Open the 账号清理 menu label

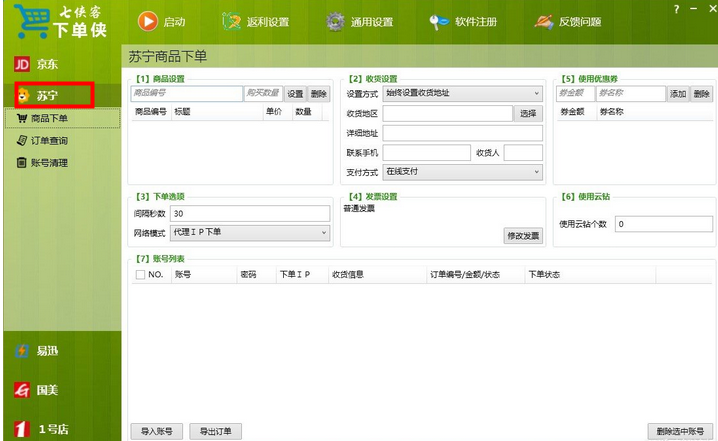[x=49, y=163]
